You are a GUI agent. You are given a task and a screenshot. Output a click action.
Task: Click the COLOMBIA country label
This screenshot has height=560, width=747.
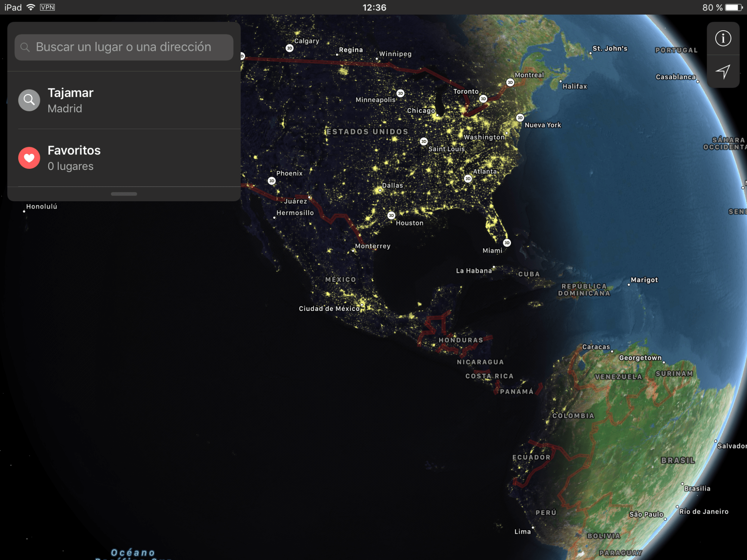click(x=573, y=416)
